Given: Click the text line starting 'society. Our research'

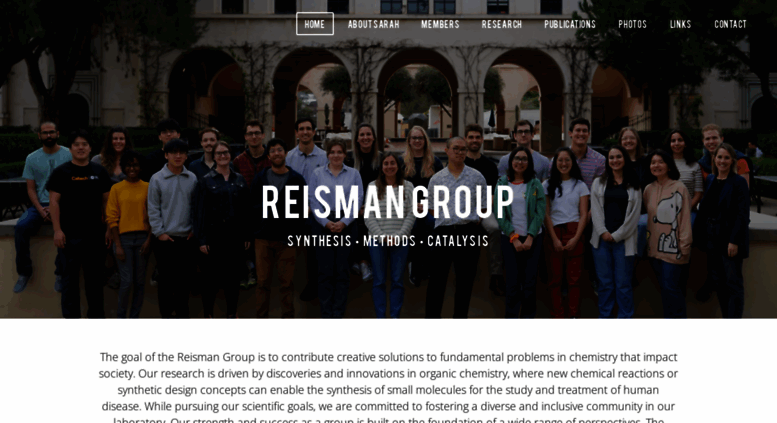Looking at the screenshot, I should (388, 373).
